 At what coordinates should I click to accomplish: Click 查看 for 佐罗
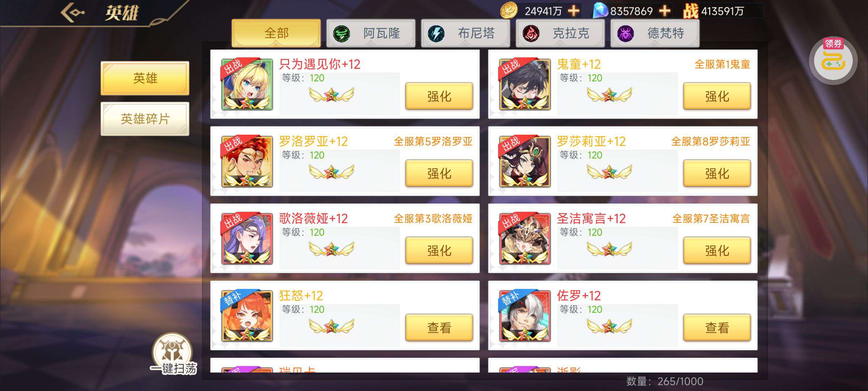click(x=717, y=328)
